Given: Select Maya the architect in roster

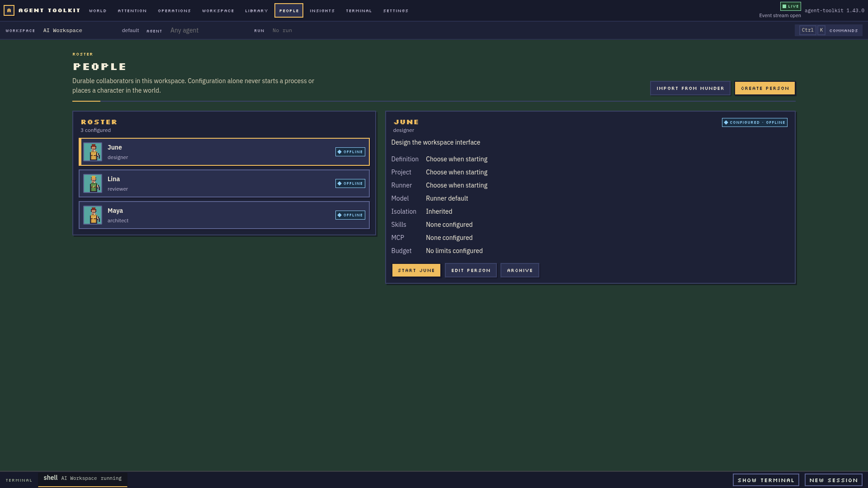Looking at the screenshot, I should click(x=224, y=215).
